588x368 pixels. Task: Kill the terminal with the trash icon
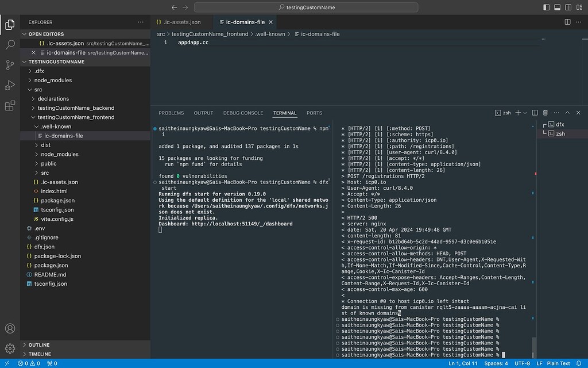[x=545, y=113]
